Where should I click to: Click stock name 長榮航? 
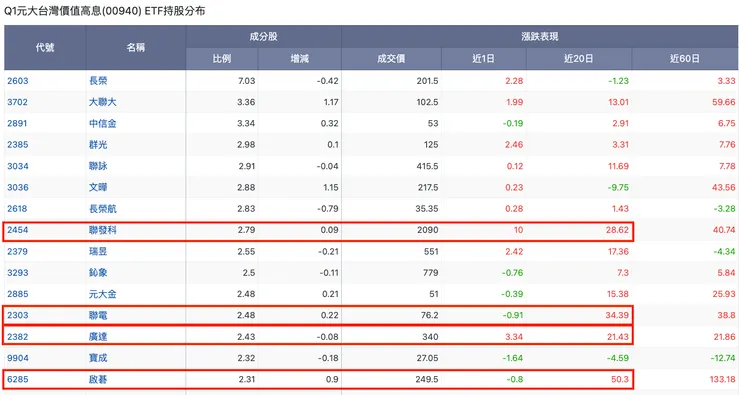point(102,209)
